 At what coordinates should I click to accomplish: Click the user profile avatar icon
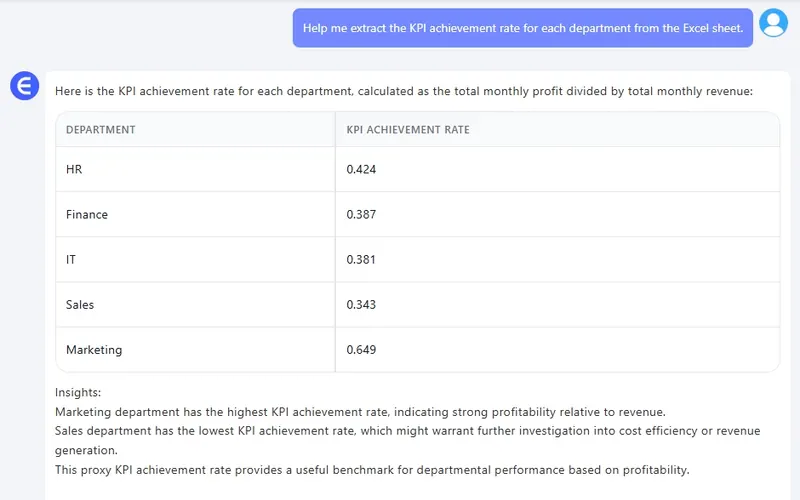tap(773, 23)
